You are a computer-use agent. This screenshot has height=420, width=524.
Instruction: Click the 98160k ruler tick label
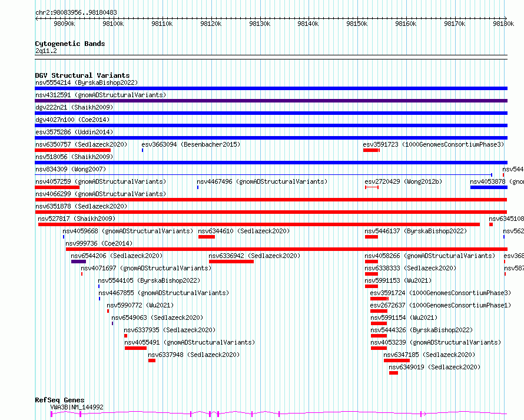coord(406,24)
